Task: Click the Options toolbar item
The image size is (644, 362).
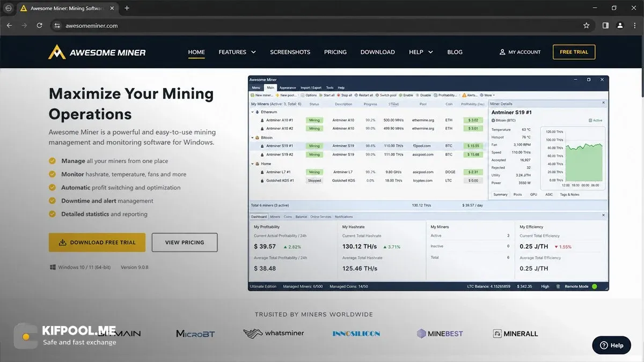Action: click(309, 95)
